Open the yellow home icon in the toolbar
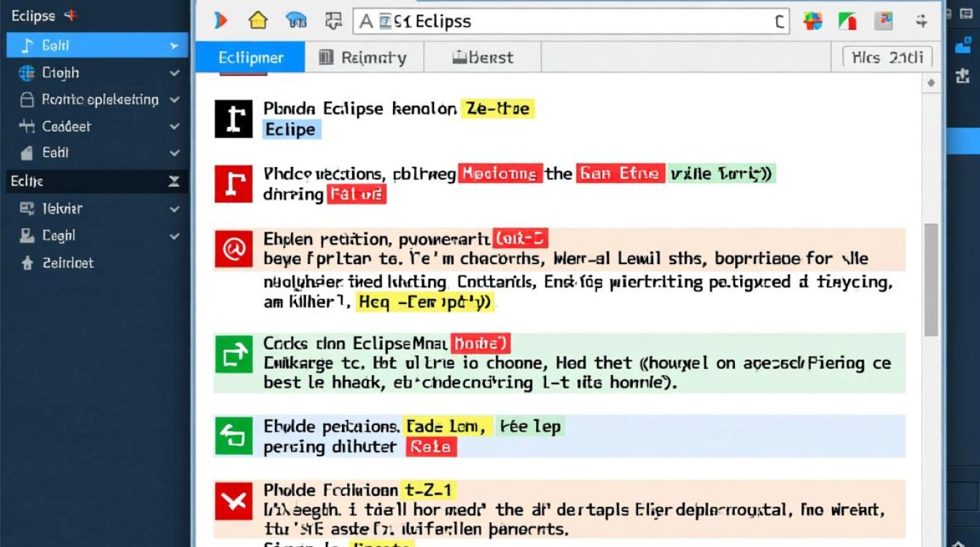This screenshot has width=980, height=547. pos(258,20)
